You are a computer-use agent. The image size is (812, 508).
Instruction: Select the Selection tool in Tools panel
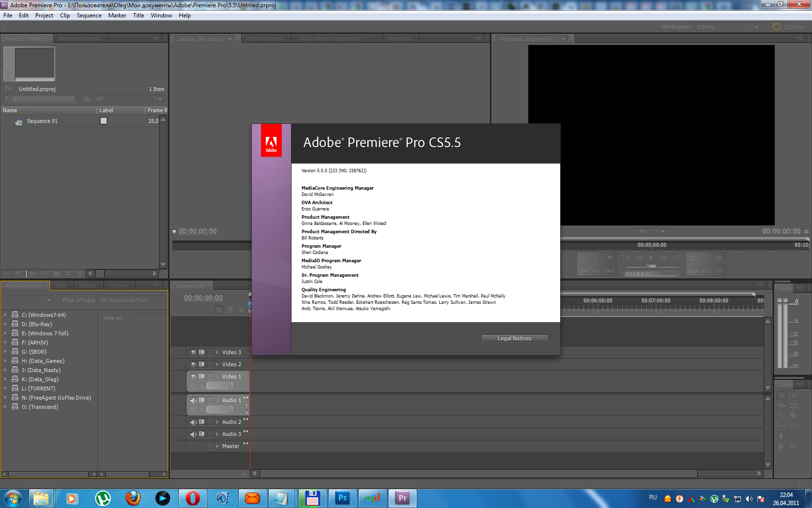click(782, 395)
